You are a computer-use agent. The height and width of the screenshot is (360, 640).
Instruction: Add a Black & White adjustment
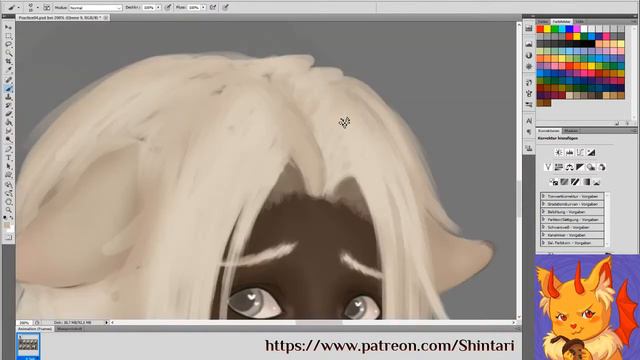pos(580,167)
